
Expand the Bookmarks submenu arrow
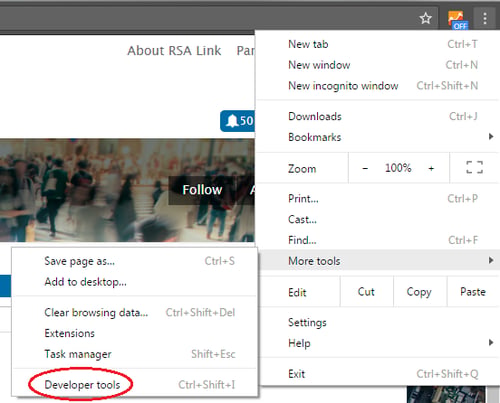(491, 137)
